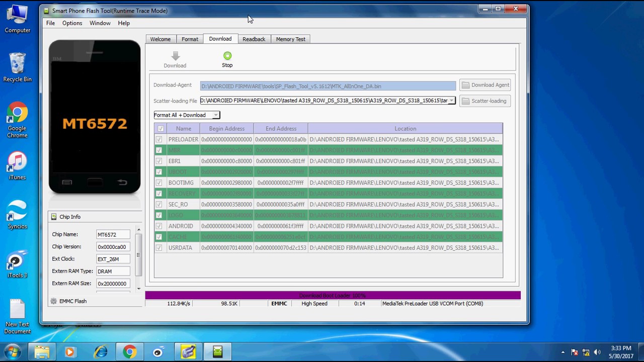The height and width of the screenshot is (362, 644).
Task: Open media player taskbar icon
Action: pos(70,351)
